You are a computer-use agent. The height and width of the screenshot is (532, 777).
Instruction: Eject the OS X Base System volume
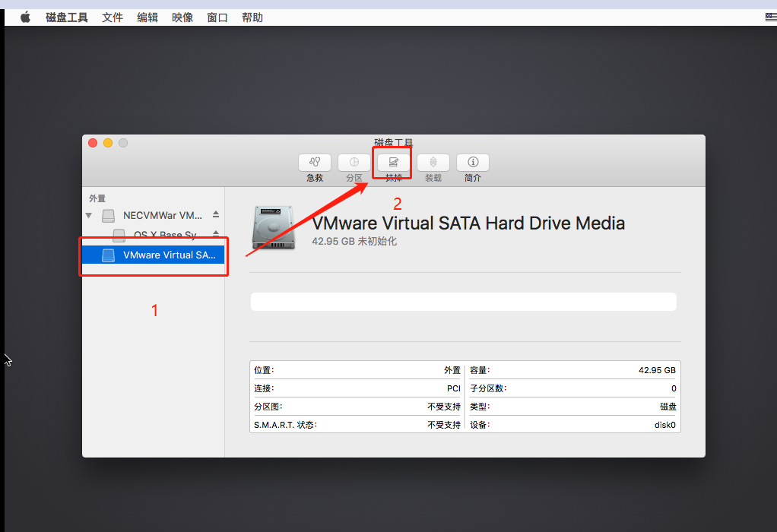216,233
